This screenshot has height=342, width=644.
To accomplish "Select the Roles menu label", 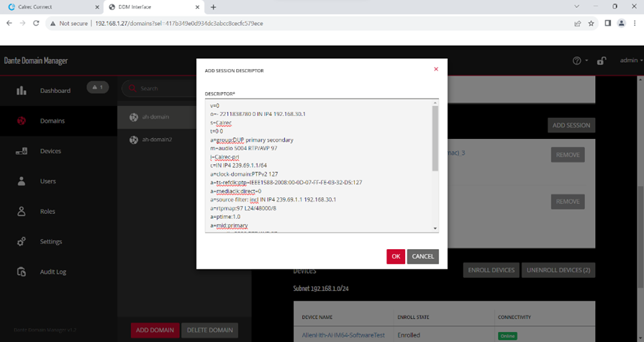I will (x=47, y=211).
